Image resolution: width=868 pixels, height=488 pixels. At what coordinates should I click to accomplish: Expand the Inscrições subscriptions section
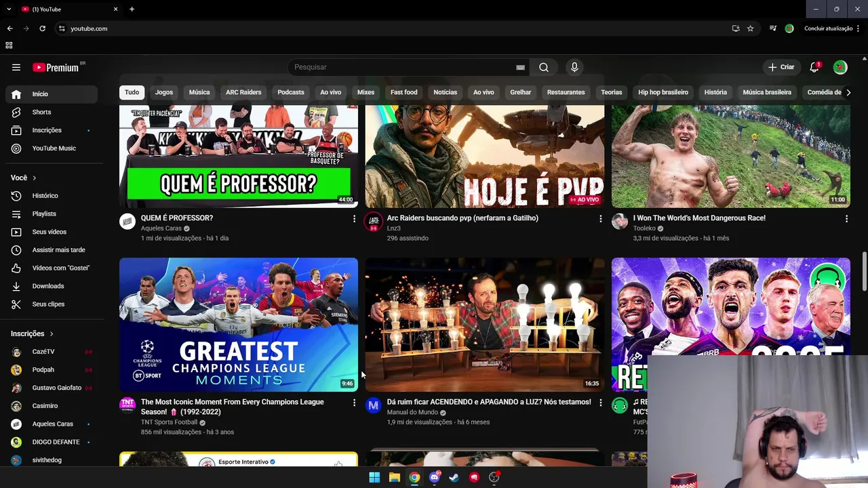pos(32,333)
